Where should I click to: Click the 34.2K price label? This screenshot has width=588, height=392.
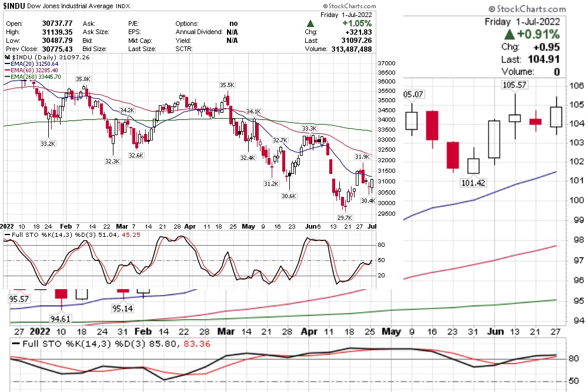pos(127,110)
